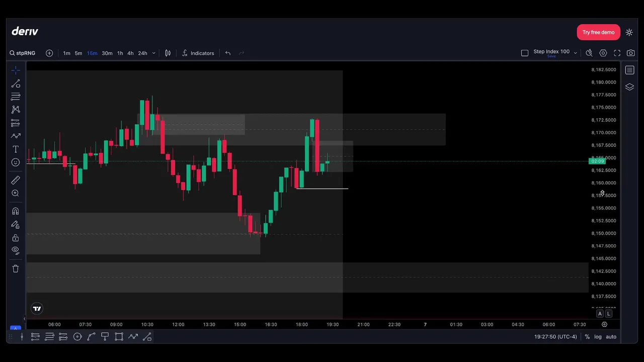
Task: Toggle lock all drawing tools
Action: 16,238
